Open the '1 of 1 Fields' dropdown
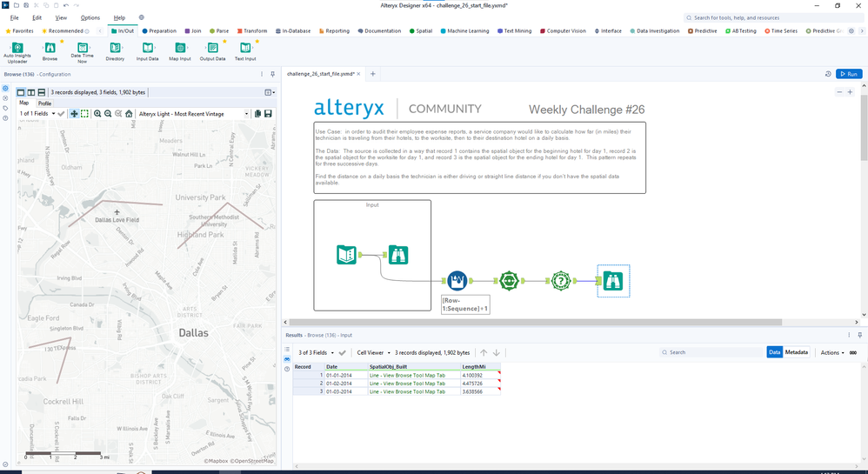The width and height of the screenshot is (868, 474). 37,114
